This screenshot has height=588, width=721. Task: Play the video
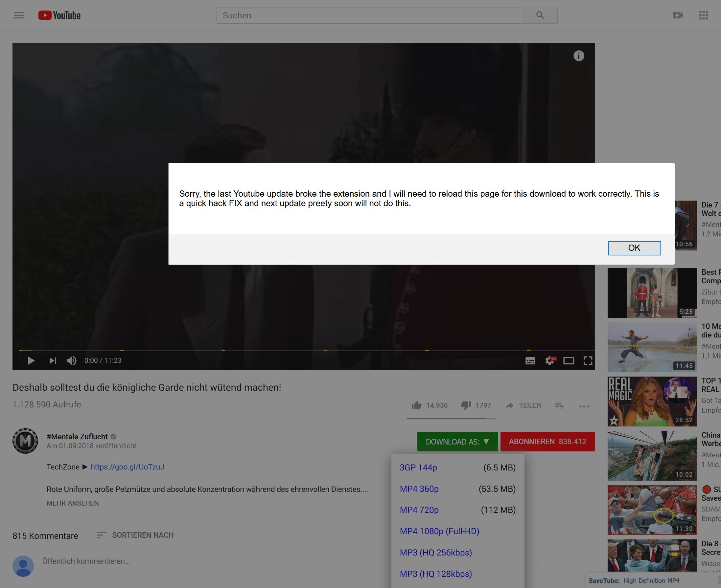click(x=31, y=360)
